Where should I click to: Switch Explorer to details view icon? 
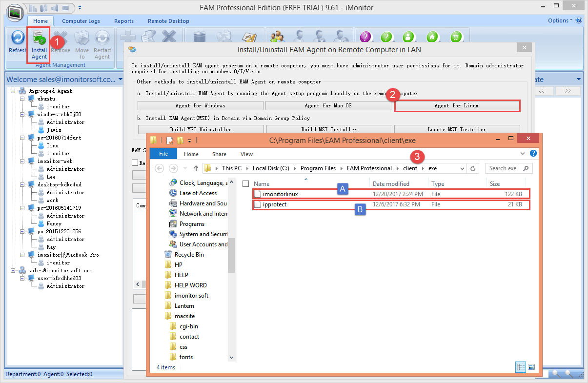(x=521, y=367)
